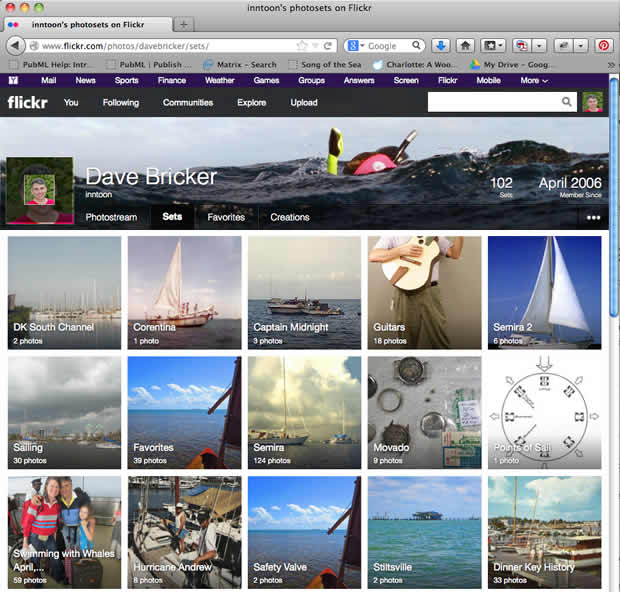Click the Yahoo logo icon in purple bar

pyautogui.click(x=13, y=80)
